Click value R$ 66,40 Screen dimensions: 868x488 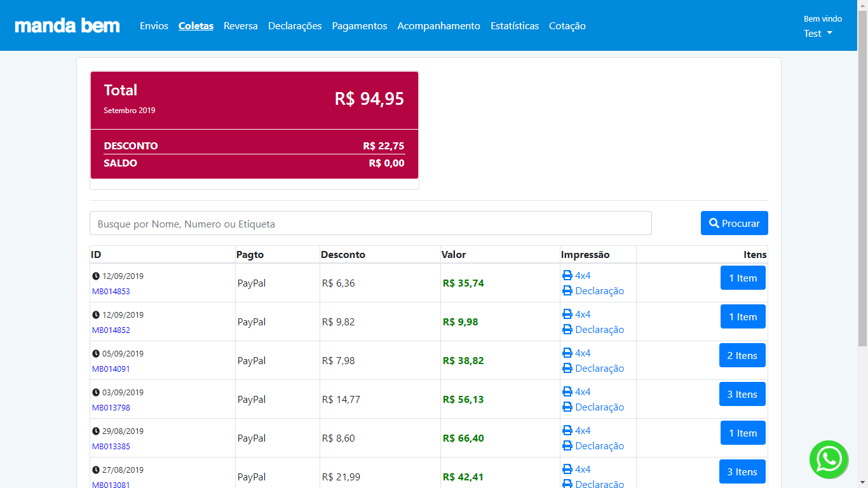pyautogui.click(x=463, y=438)
